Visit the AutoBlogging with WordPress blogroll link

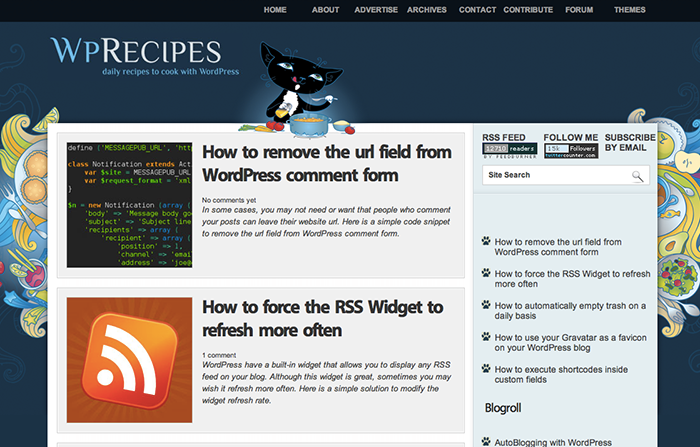click(553, 442)
